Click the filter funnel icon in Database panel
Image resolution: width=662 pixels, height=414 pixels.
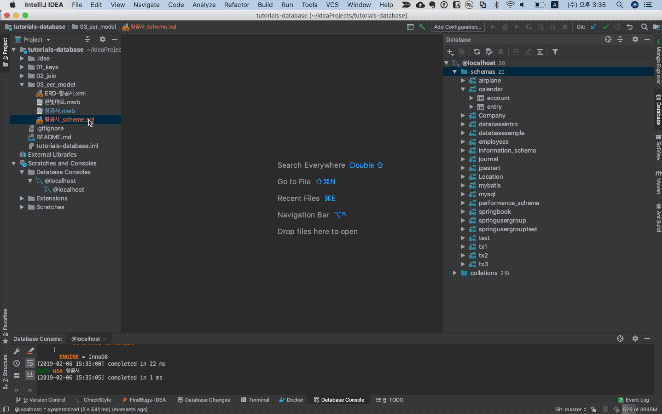pyautogui.click(x=555, y=52)
